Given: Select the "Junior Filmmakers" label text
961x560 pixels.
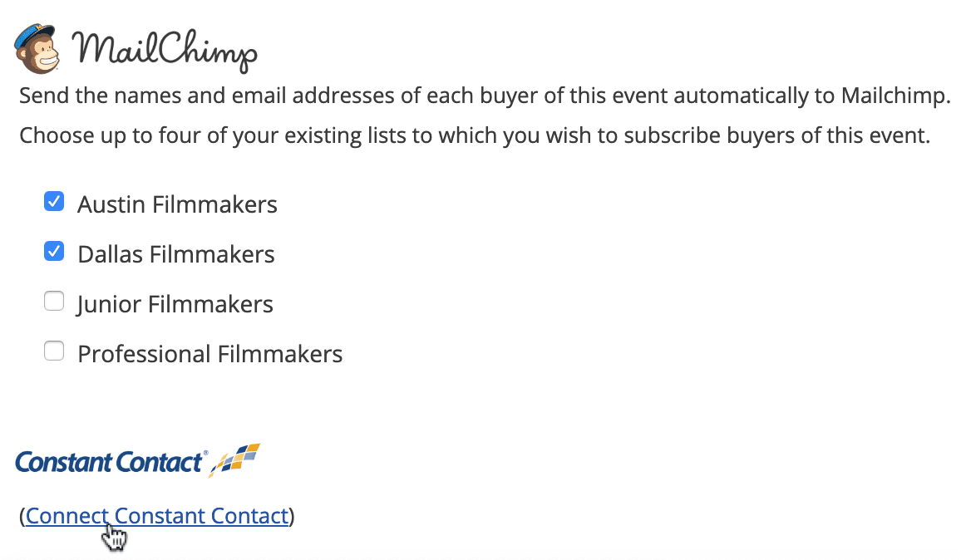Looking at the screenshot, I should click(175, 305).
